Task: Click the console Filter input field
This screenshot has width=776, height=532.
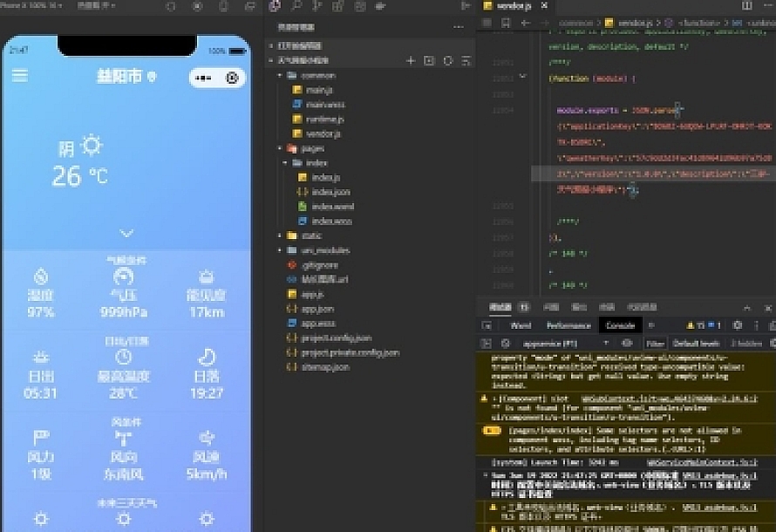Action: (656, 344)
